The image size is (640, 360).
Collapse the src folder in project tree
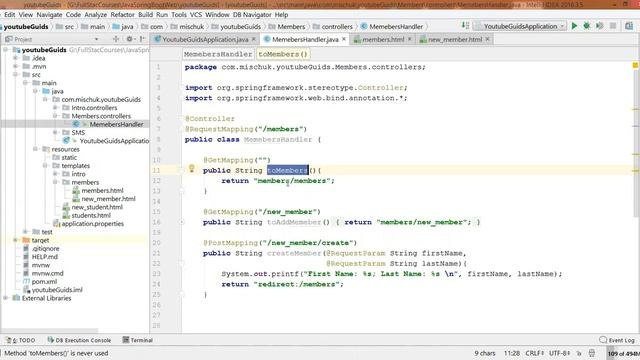(x=16, y=75)
